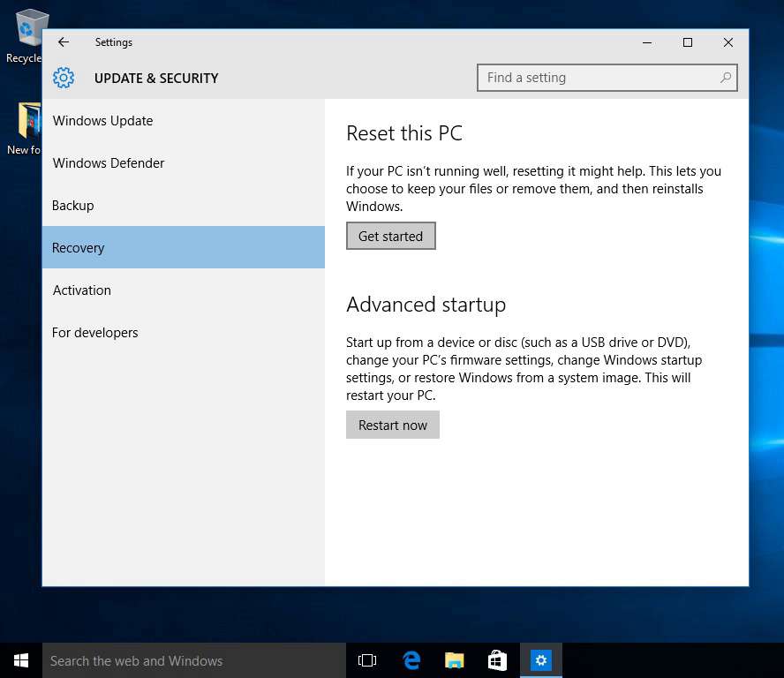This screenshot has height=678, width=784.
Task: Switch to the Activation section
Action: pos(81,290)
